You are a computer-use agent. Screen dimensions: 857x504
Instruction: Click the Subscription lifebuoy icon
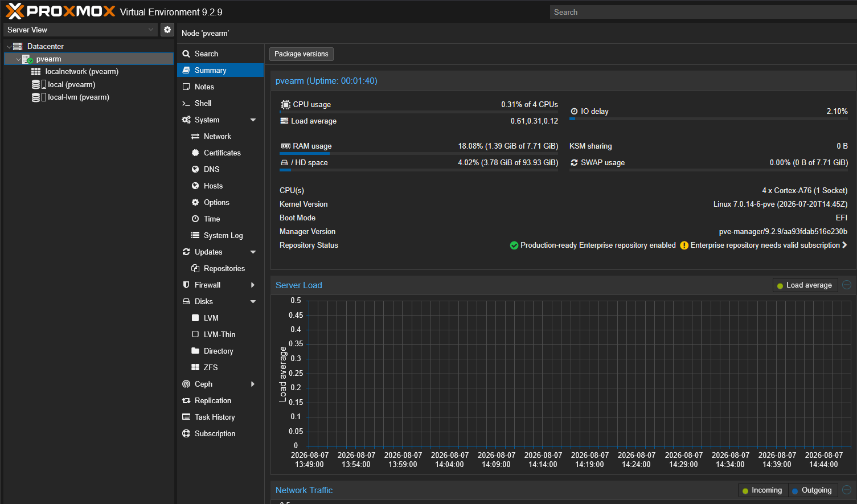pyautogui.click(x=186, y=433)
